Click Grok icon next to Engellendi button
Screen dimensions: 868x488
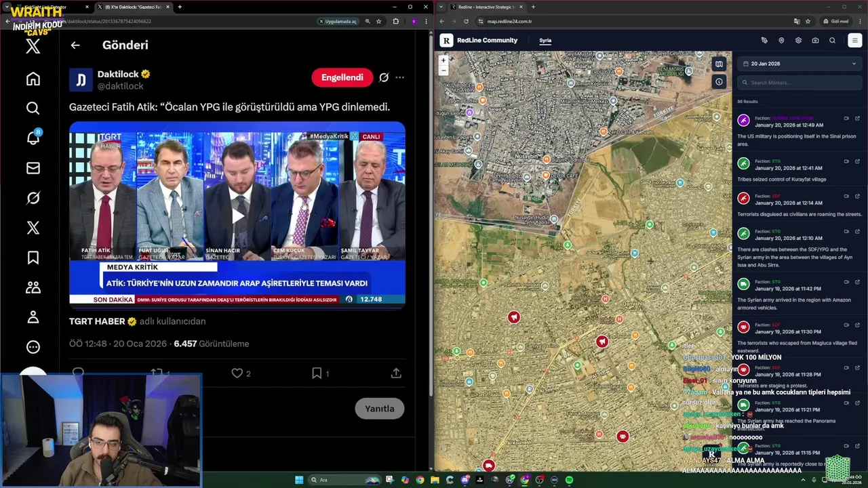tap(384, 77)
